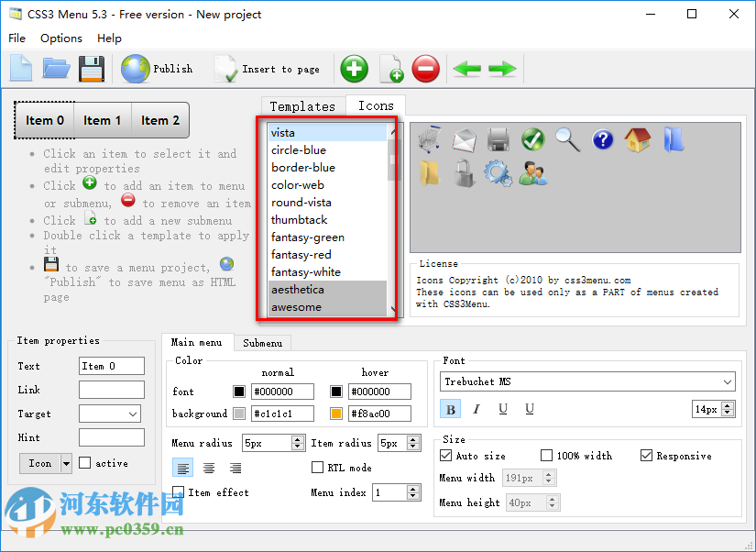Create a new menu project
756x552 pixels.
tap(20, 69)
